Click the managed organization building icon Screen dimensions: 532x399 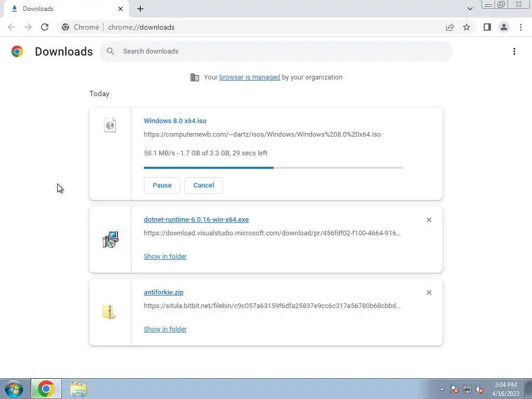195,77
